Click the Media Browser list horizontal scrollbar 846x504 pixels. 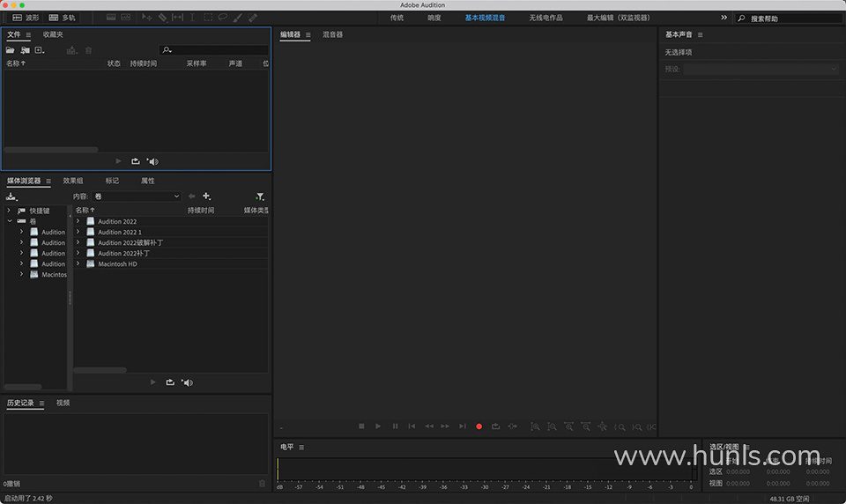click(100, 370)
